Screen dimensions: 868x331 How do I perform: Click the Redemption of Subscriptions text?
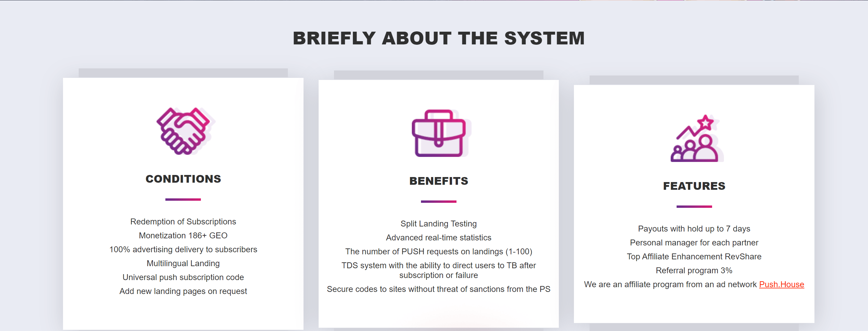pyautogui.click(x=183, y=222)
